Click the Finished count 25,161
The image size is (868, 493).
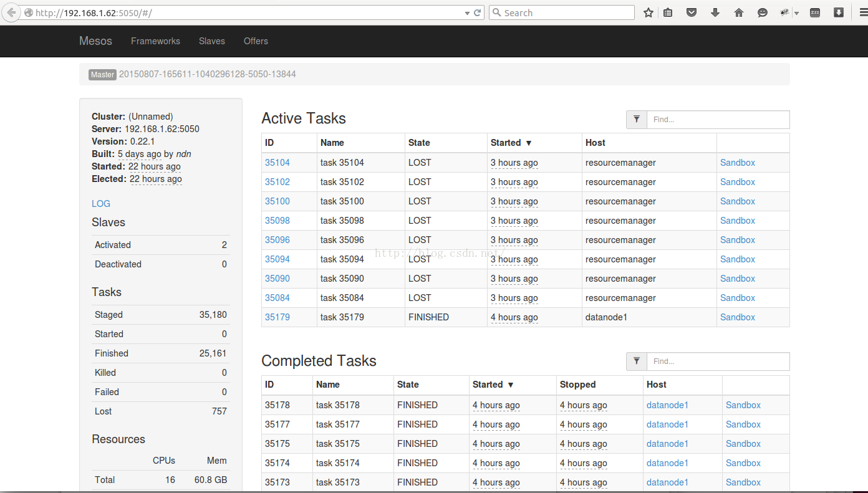[213, 353]
